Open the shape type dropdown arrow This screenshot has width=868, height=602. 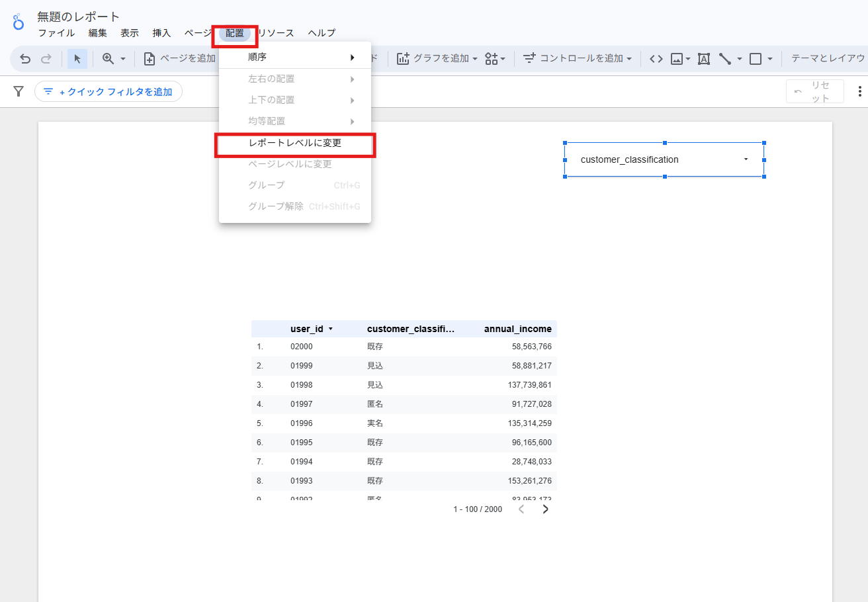pyautogui.click(x=770, y=59)
